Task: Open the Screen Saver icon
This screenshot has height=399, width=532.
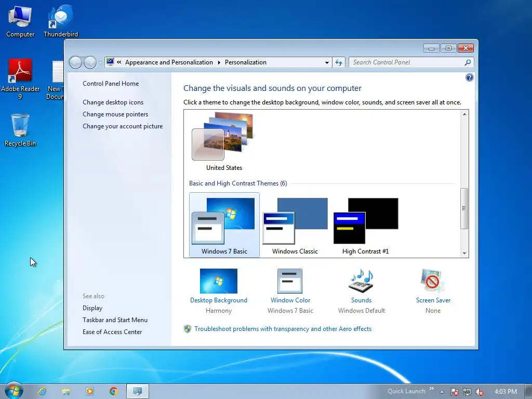Action: (x=433, y=281)
